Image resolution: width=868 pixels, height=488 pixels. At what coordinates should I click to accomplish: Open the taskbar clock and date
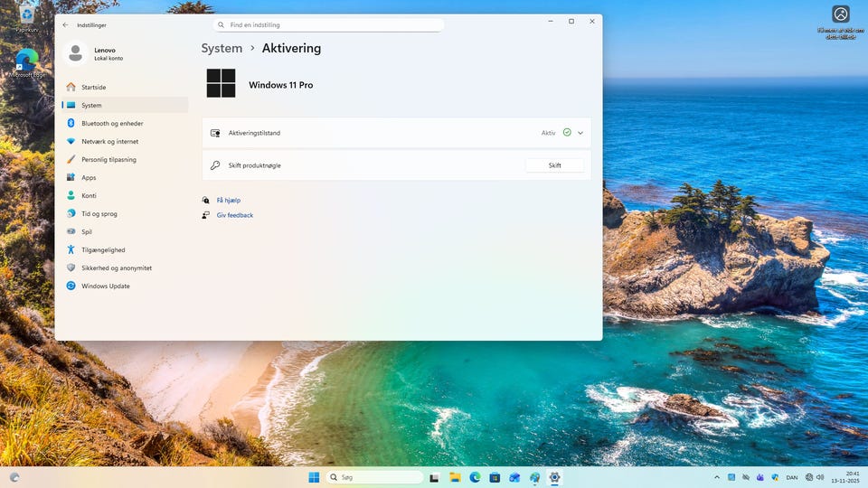pos(844,477)
